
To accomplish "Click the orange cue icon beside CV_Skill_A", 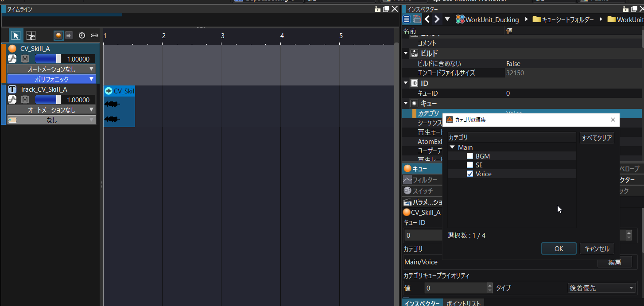I will (12, 48).
